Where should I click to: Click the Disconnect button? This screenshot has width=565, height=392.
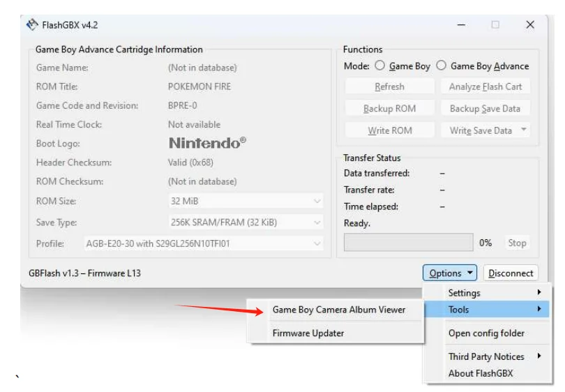511,273
